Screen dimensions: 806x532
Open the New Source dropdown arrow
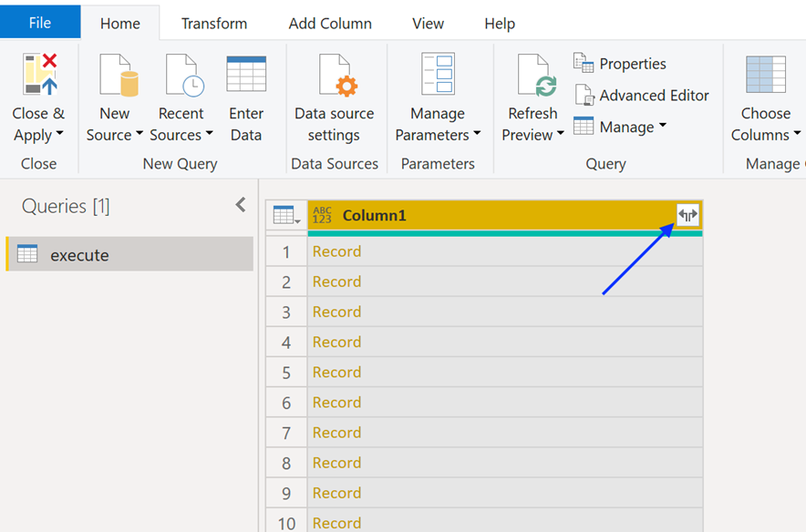pyautogui.click(x=138, y=135)
